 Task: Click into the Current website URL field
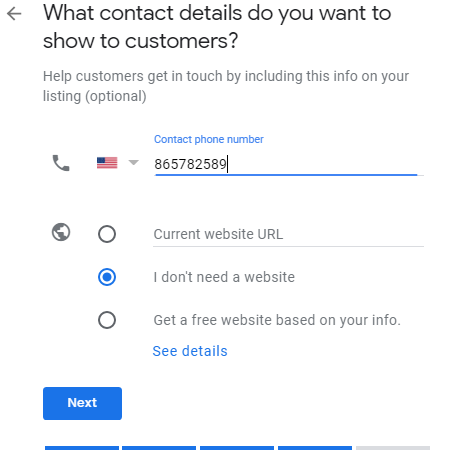(288, 234)
